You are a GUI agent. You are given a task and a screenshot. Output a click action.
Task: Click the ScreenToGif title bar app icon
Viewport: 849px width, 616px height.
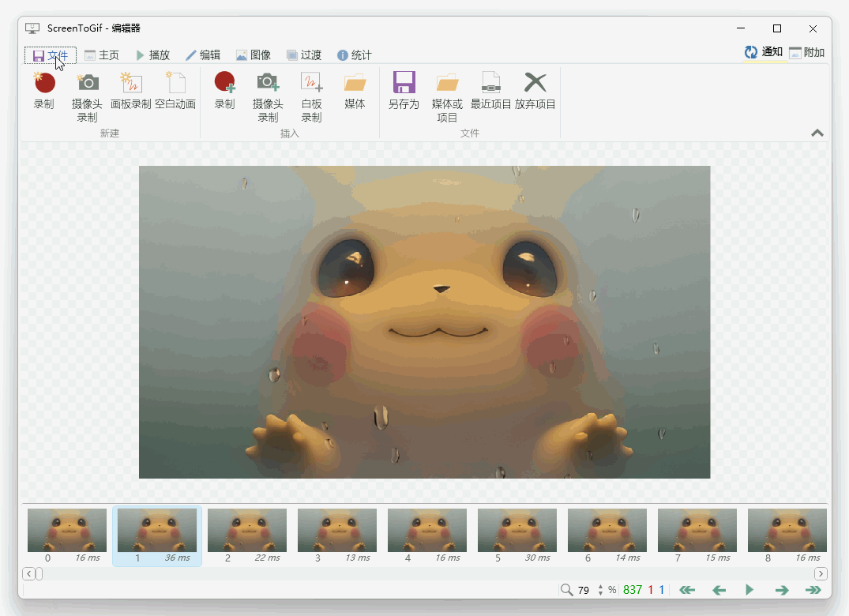click(x=32, y=28)
